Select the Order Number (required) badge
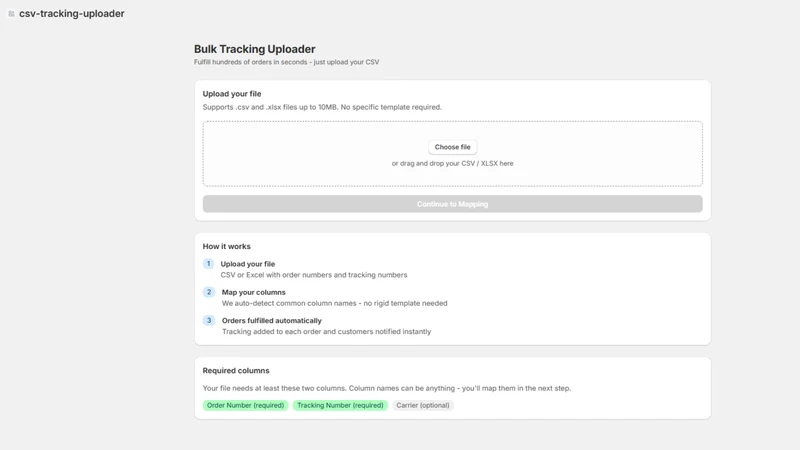 245,405
